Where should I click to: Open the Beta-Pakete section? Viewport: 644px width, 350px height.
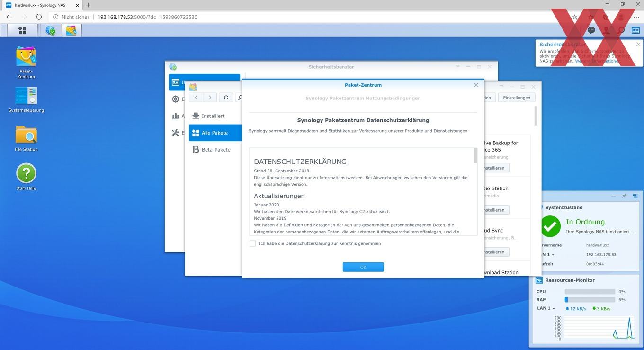click(x=215, y=150)
